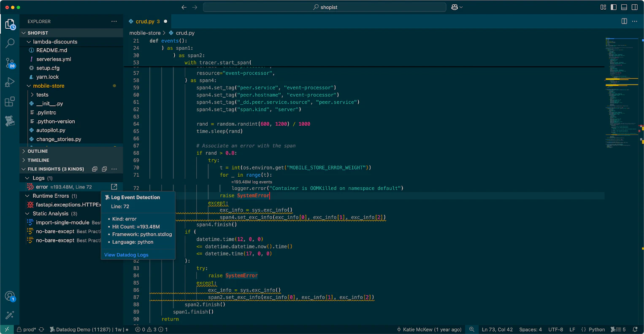Collapse the lambda-discounts folder

tap(55, 42)
